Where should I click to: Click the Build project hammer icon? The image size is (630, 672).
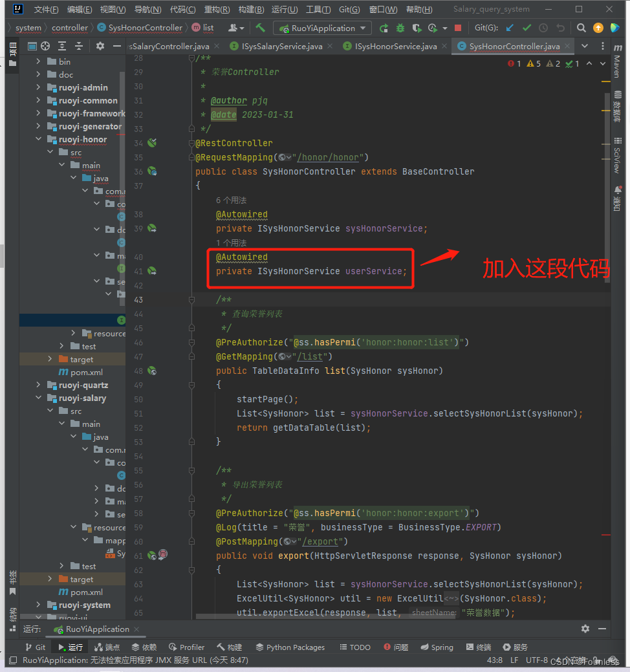click(x=260, y=28)
